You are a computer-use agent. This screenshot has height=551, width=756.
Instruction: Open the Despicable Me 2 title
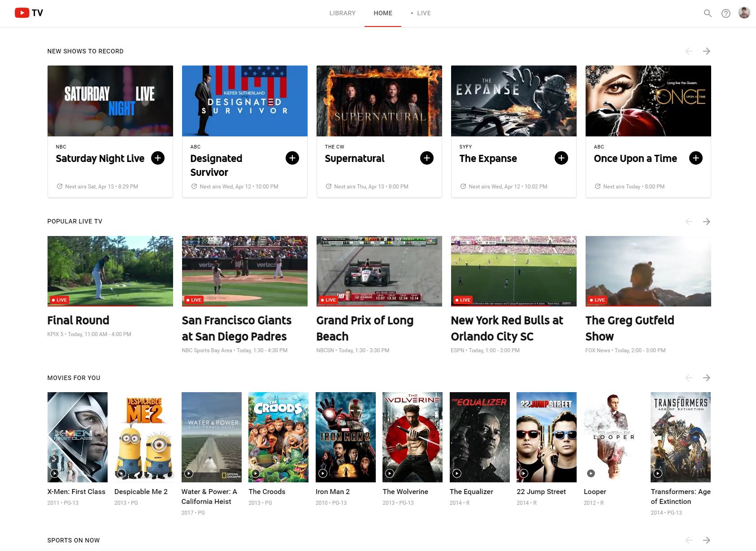(141, 492)
